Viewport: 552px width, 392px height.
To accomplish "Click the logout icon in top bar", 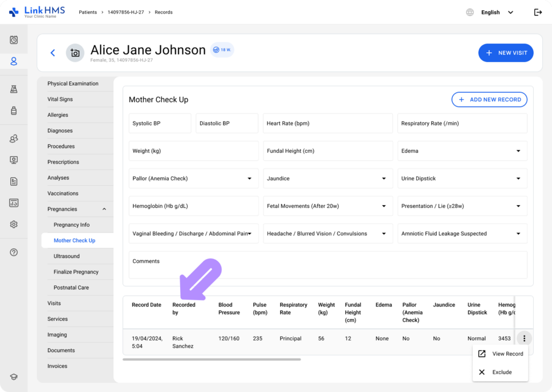I will [x=537, y=12].
